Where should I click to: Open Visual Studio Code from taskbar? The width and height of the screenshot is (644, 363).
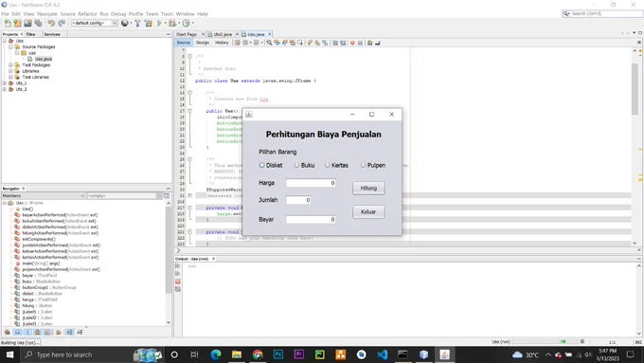pos(383,354)
